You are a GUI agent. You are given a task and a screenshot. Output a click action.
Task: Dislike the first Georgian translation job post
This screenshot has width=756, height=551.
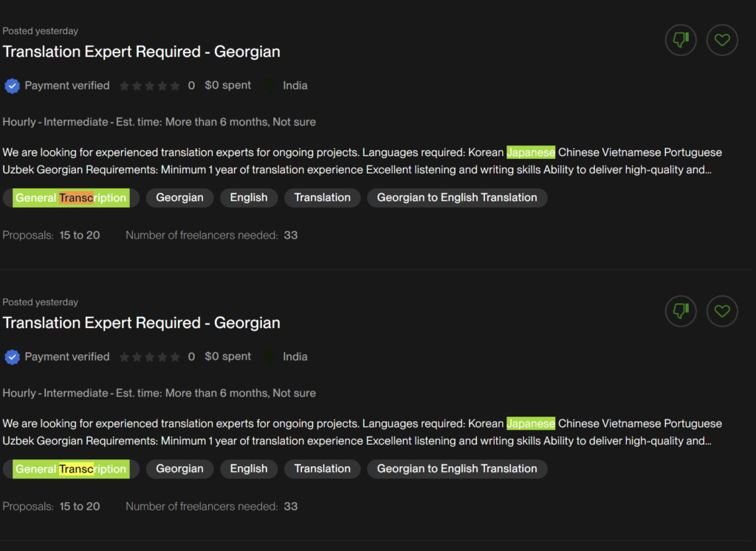(681, 40)
